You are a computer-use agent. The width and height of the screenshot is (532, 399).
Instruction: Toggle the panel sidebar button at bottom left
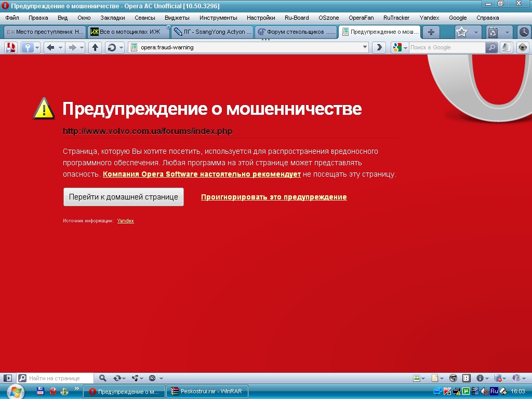8,378
